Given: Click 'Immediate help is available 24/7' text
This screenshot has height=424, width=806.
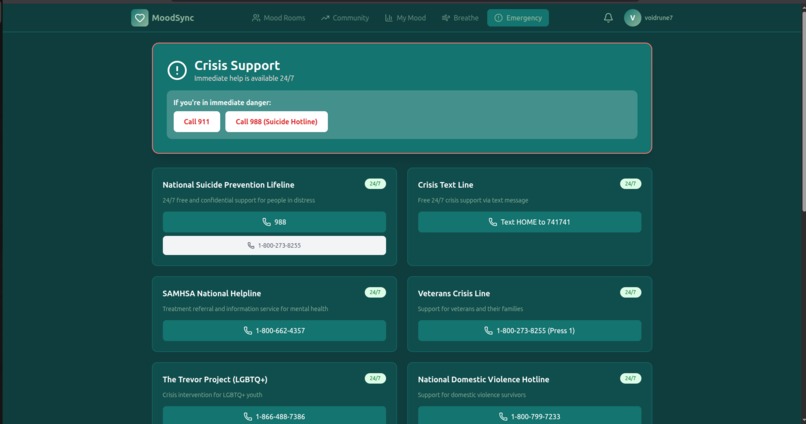Looking at the screenshot, I should tap(244, 79).
